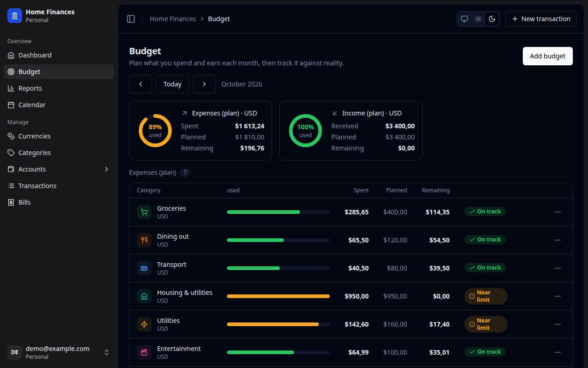Open the Categories page

tap(59, 153)
